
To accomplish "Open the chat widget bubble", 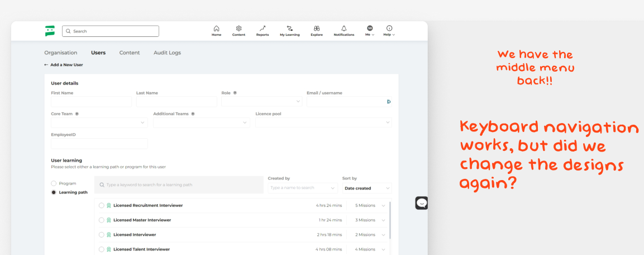I will 421,203.
